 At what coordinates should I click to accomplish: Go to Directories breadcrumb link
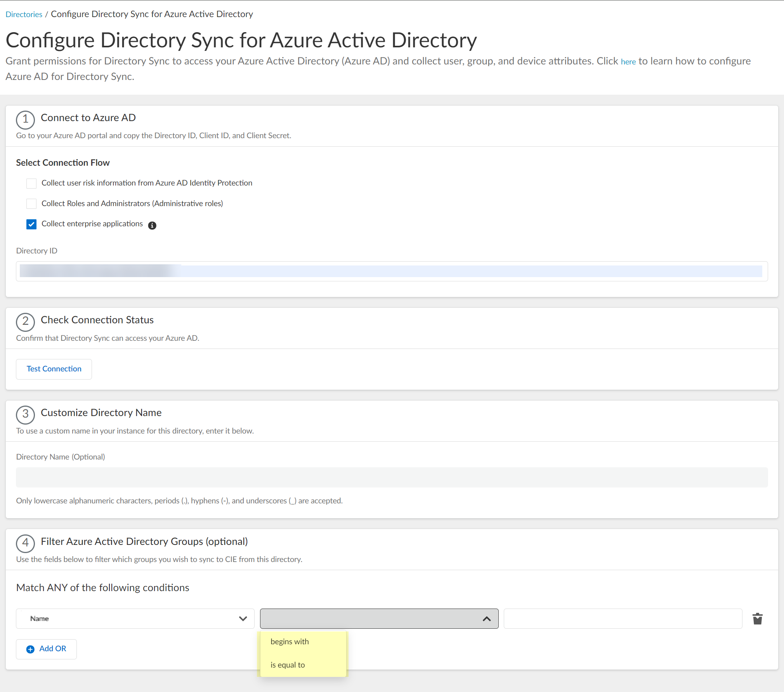(x=24, y=14)
